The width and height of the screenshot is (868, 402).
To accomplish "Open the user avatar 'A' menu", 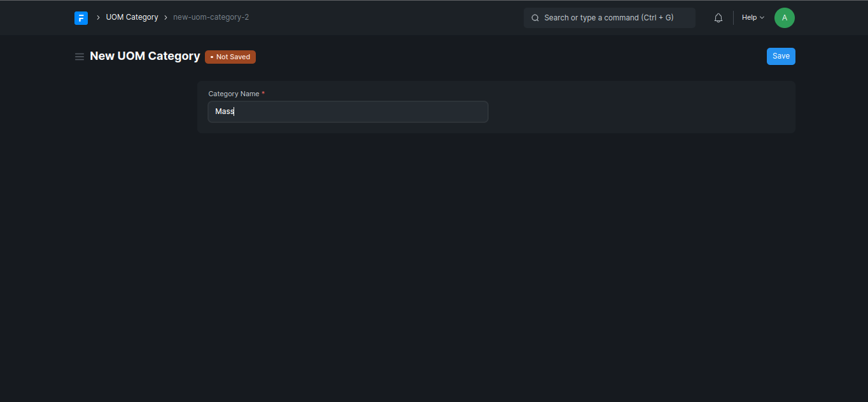I will coord(784,18).
